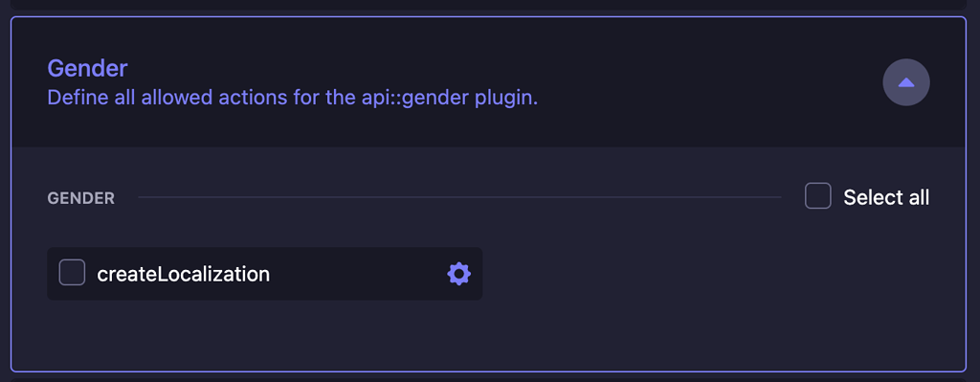This screenshot has height=382, width=980.
Task: Collapse the Gender section with arrow button
Action: [x=905, y=82]
